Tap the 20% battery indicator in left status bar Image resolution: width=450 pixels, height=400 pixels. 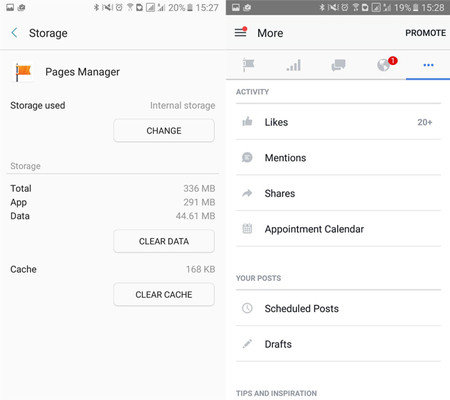coord(180,7)
